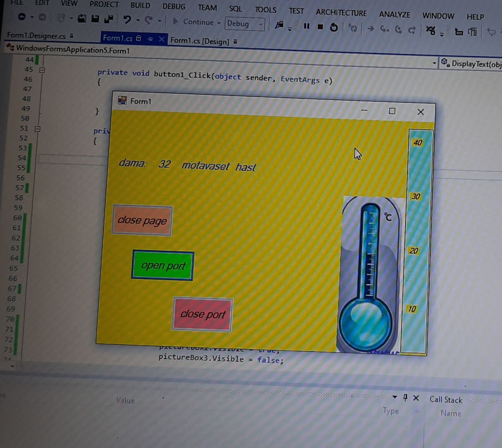This screenshot has width=502, height=448.
Task: Click the close page button in Form1
Action: [x=142, y=220]
